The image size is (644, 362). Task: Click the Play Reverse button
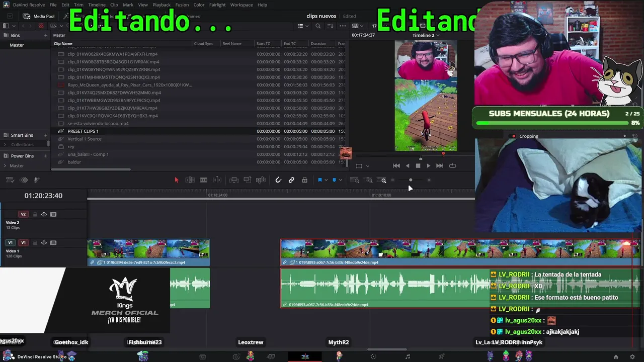point(407,165)
